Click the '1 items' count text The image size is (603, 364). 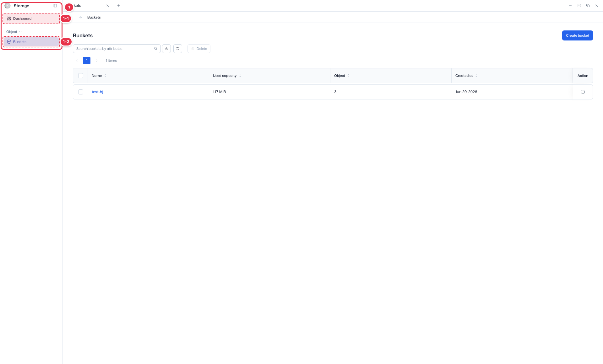(111, 61)
